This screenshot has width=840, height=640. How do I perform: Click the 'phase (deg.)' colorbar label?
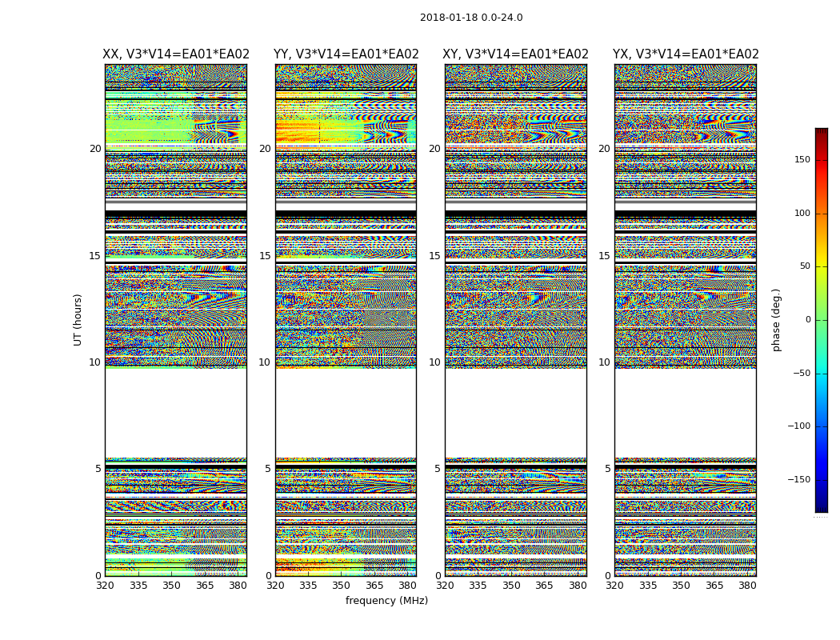click(x=776, y=320)
